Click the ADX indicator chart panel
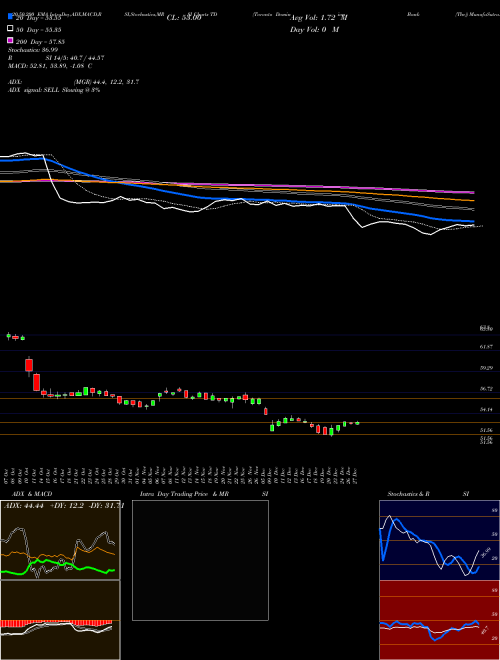This screenshot has height=660, width=500. [x=60, y=540]
